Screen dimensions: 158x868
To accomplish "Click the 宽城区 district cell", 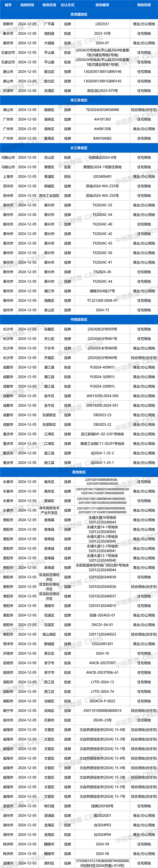I will [x=49, y=501].
